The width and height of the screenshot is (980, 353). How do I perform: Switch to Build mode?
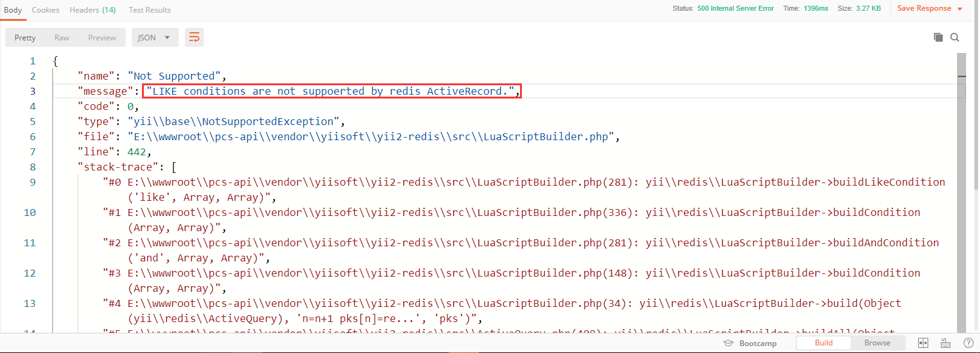pyautogui.click(x=824, y=343)
